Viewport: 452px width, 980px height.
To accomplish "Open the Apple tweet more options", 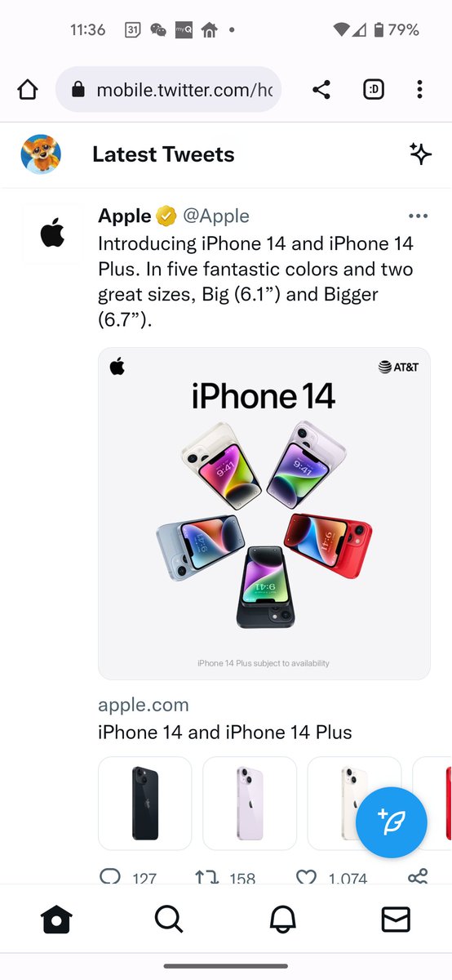I will 418,216.
